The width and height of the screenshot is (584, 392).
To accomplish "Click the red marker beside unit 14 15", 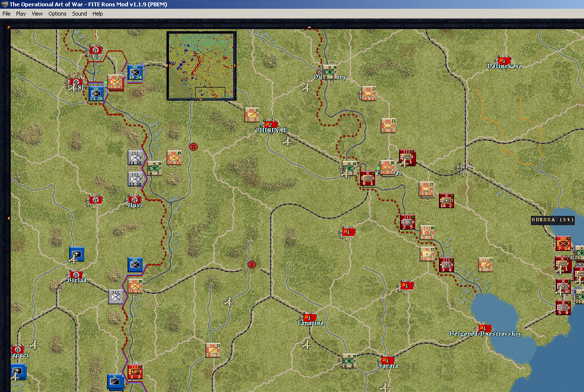I will click(193, 146).
